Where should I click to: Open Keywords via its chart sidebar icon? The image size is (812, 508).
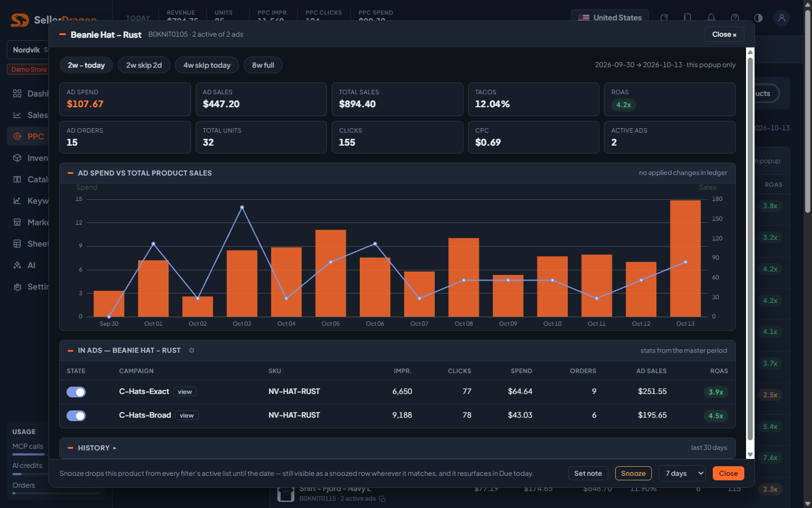[17, 201]
